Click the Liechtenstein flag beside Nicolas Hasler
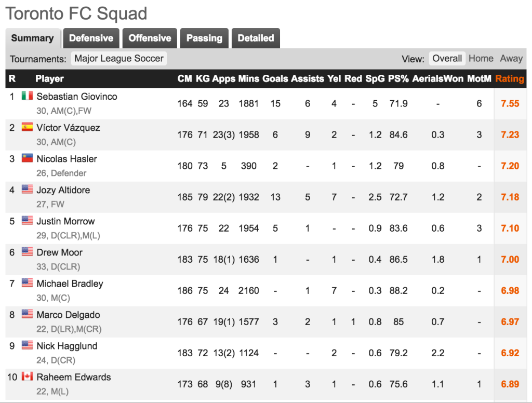This screenshot has height=403, width=532. coord(27,158)
